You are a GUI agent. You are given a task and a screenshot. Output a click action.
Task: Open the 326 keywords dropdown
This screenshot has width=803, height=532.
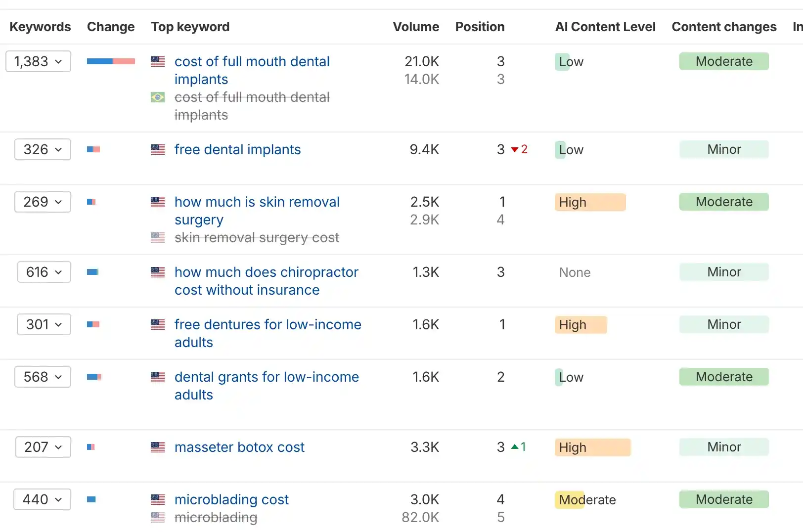[x=43, y=149]
